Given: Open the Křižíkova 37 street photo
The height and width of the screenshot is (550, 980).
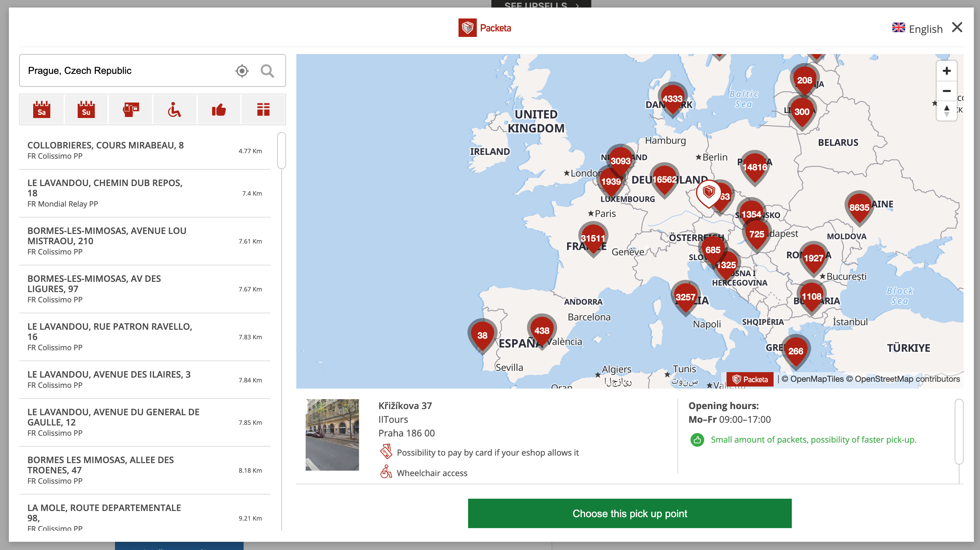Looking at the screenshot, I should [332, 435].
